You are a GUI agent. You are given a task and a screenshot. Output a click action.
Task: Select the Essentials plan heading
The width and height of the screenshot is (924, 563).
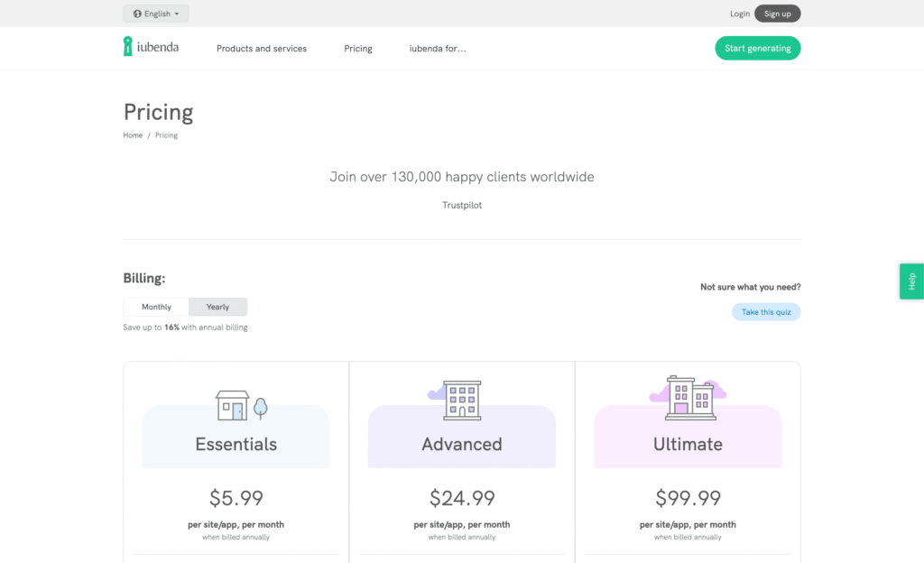(236, 444)
